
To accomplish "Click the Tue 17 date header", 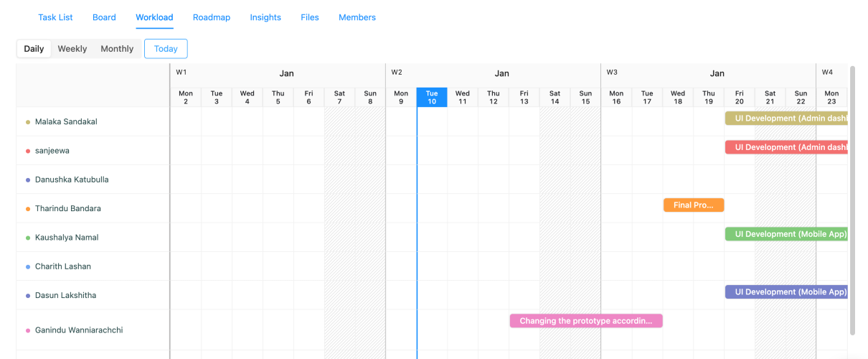I will point(647,98).
